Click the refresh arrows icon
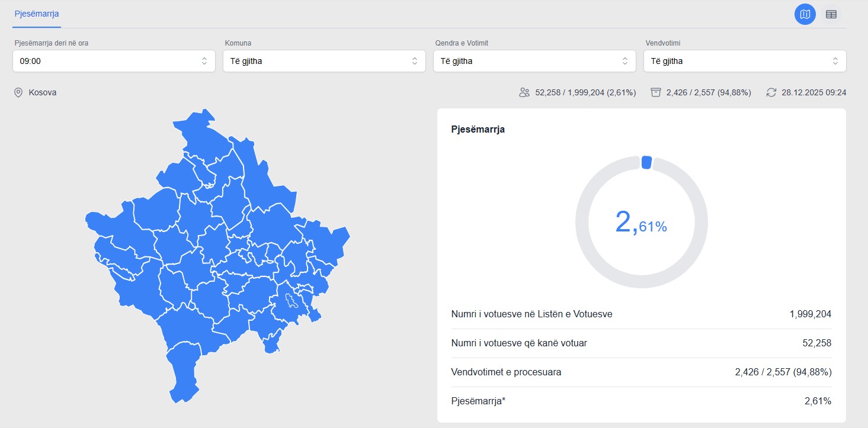The image size is (868, 428). point(771,92)
